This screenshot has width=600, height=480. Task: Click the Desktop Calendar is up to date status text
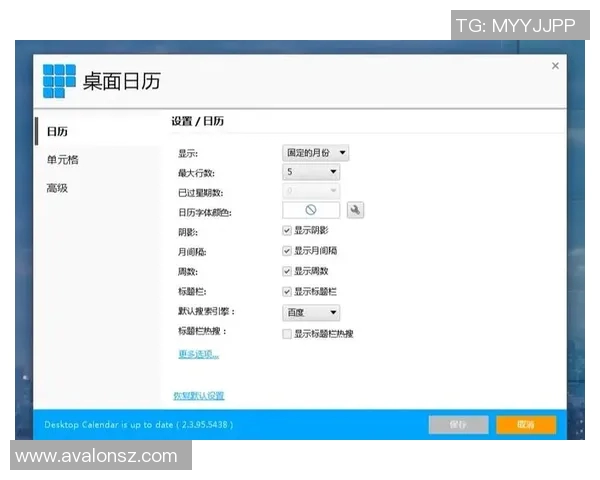139,424
